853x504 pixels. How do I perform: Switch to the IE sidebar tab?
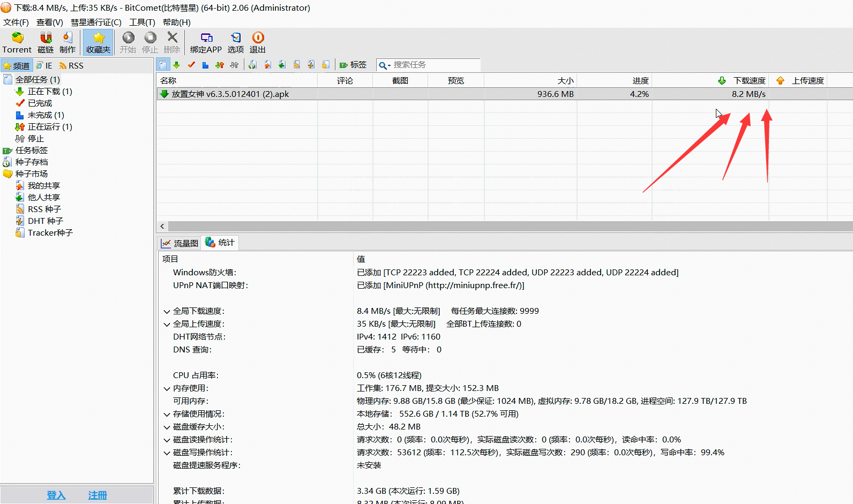tap(44, 66)
